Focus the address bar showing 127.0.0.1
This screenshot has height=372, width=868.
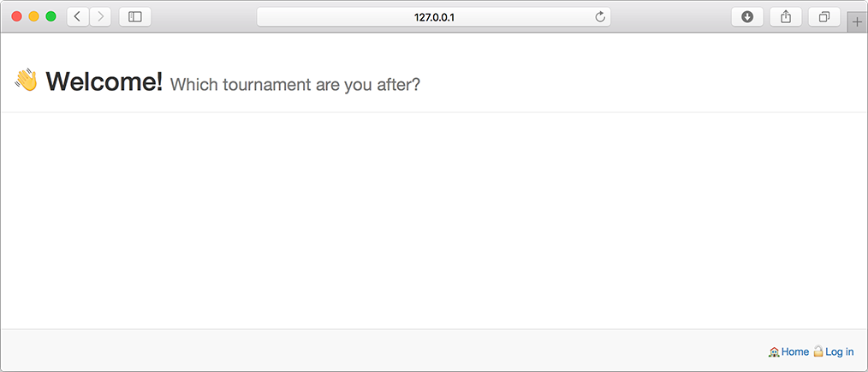[434, 17]
